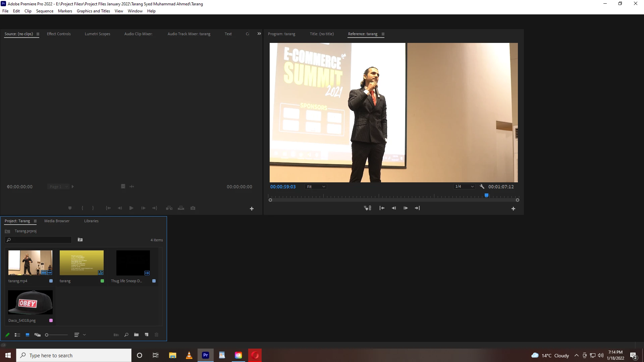644x362 pixels.
Task: Open the Sequence menu
Action: (45, 11)
